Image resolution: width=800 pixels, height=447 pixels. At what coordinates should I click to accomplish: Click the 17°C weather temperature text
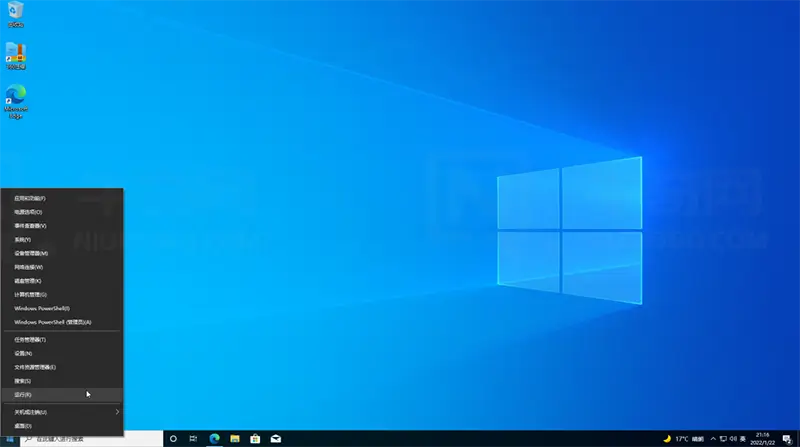click(x=682, y=439)
